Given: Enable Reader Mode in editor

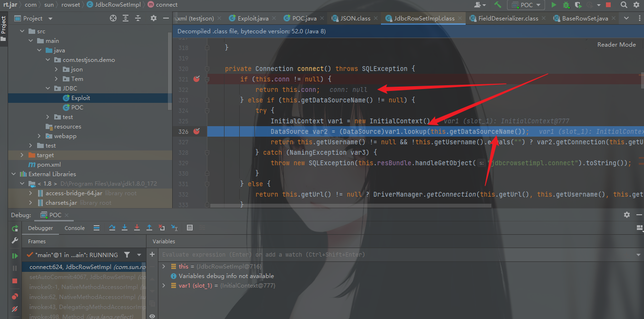Looking at the screenshot, I should 616,44.
